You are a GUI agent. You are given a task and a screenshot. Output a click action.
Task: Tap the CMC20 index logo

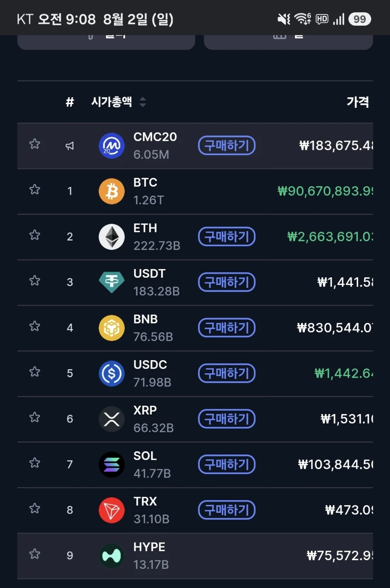pyautogui.click(x=111, y=145)
